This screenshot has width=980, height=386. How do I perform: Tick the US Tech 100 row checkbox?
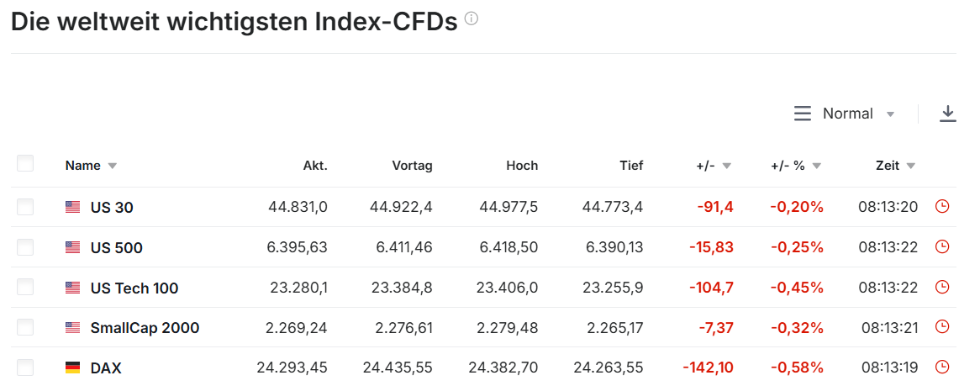[x=25, y=288]
